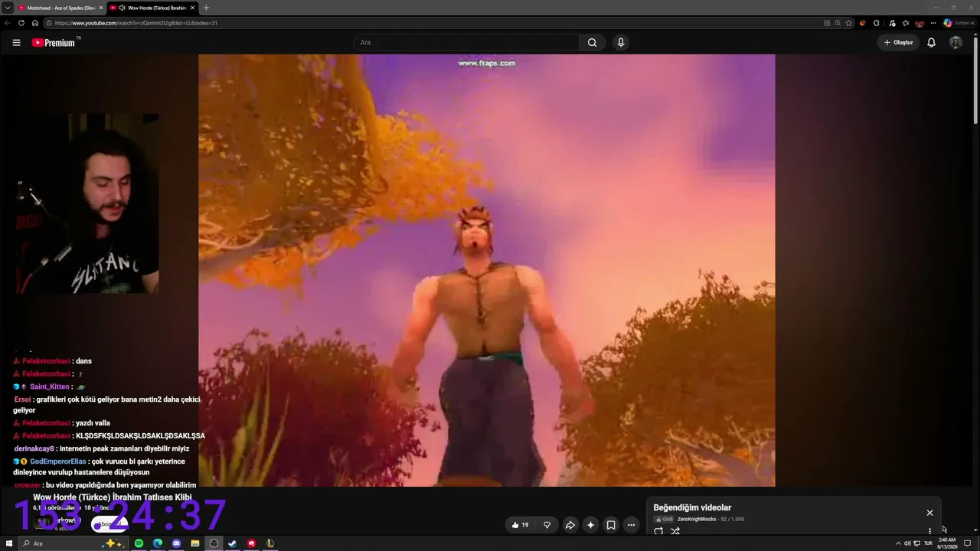Save video with the bookmark icon
This screenshot has height=551, width=980.
611,525
